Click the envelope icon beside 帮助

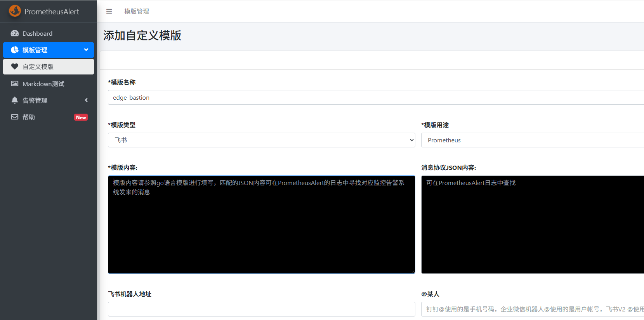(x=15, y=117)
